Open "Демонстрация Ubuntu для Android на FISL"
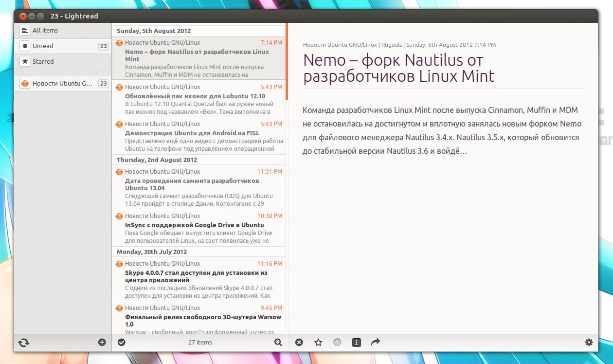 [198, 136]
